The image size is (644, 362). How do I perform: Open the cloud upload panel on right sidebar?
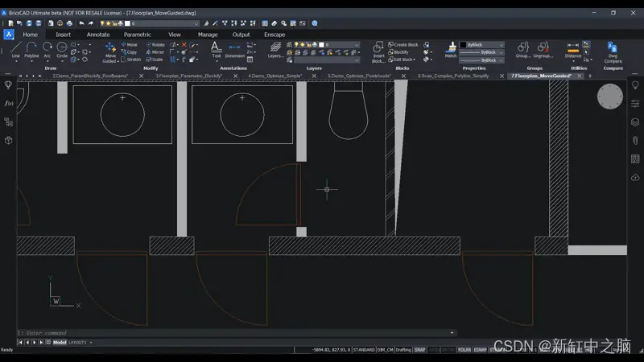635,178
